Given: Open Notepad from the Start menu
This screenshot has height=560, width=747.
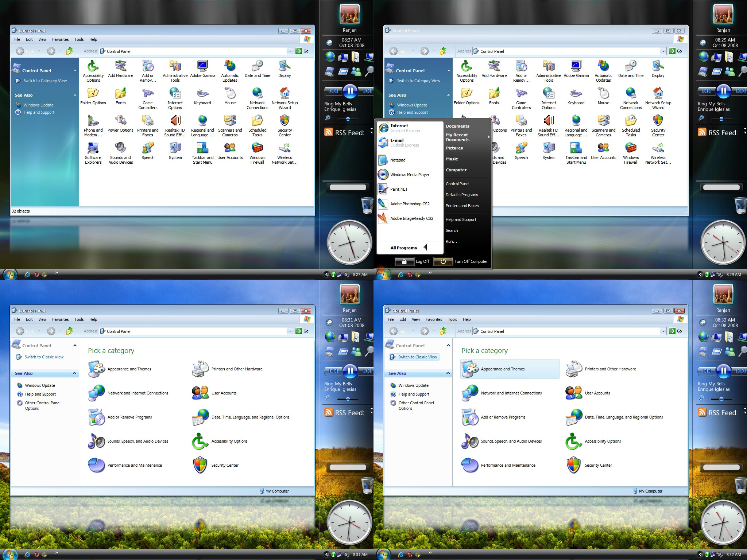Looking at the screenshot, I should point(397,160).
